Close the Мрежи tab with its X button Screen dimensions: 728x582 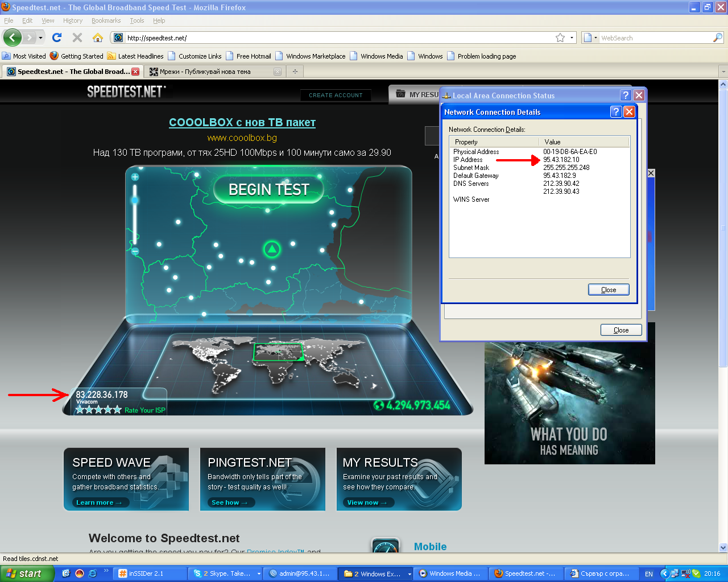(x=278, y=72)
